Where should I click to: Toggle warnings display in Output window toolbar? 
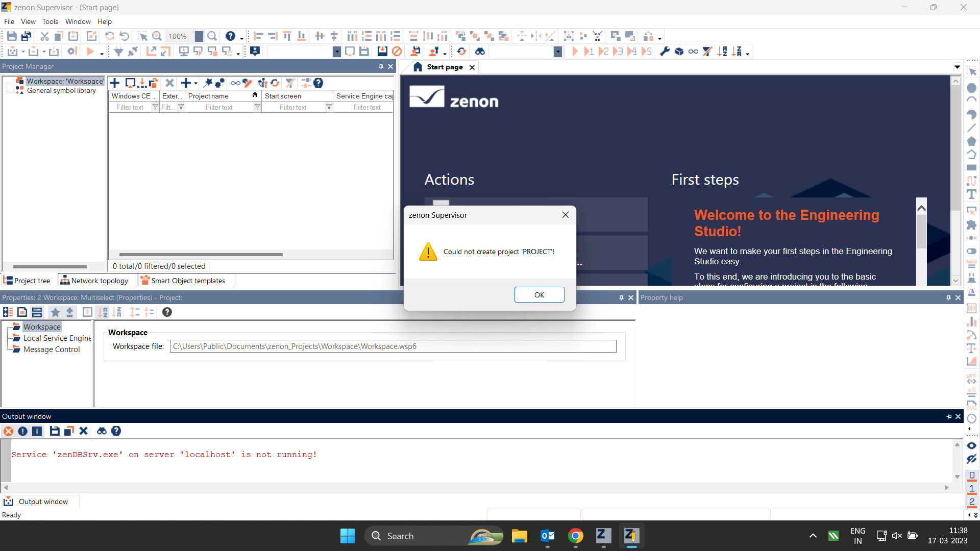(x=23, y=431)
